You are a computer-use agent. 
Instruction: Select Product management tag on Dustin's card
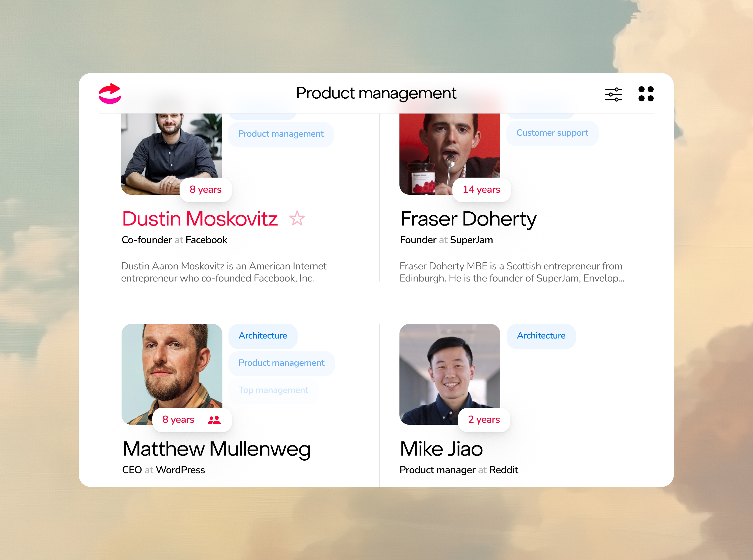[281, 134]
